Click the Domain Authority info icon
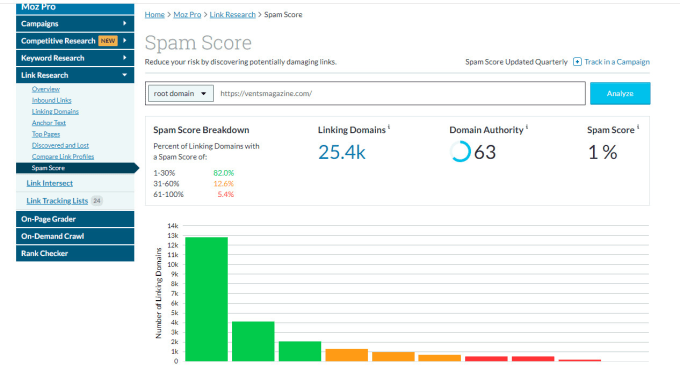 (x=526, y=127)
